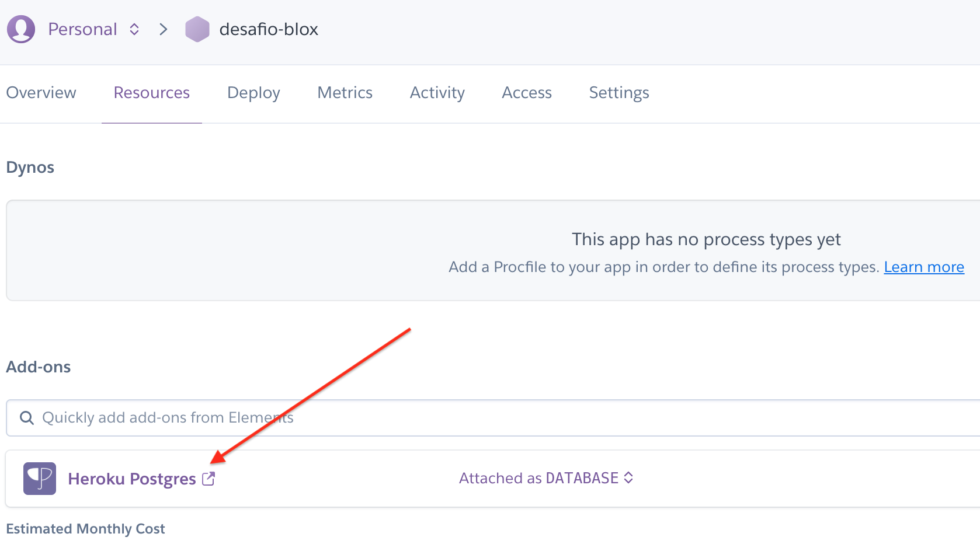980x558 pixels.
Task: Click the external link icon beside Heroku Postgres
Action: pyautogui.click(x=208, y=479)
